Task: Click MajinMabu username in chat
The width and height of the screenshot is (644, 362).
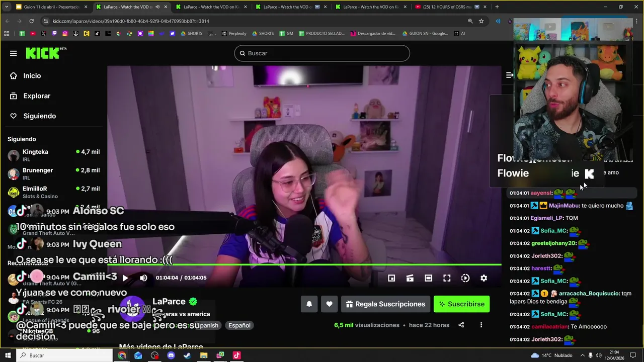Action: (x=564, y=206)
